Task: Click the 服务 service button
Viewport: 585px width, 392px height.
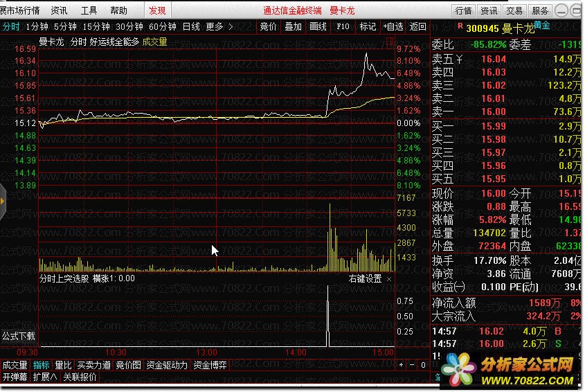Action: pyautogui.click(x=540, y=11)
